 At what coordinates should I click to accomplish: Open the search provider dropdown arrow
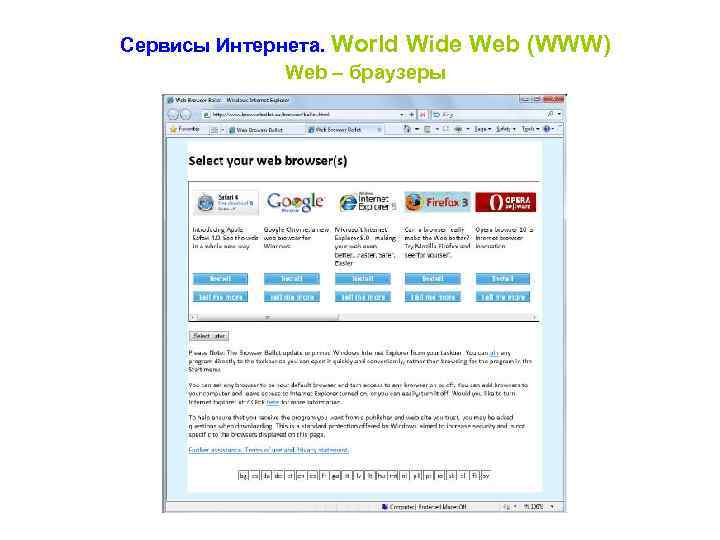click(x=559, y=114)
